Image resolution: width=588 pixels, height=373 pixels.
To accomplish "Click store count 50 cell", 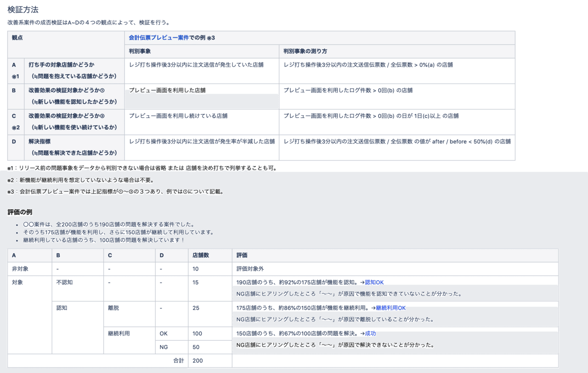I will (210, 347).
